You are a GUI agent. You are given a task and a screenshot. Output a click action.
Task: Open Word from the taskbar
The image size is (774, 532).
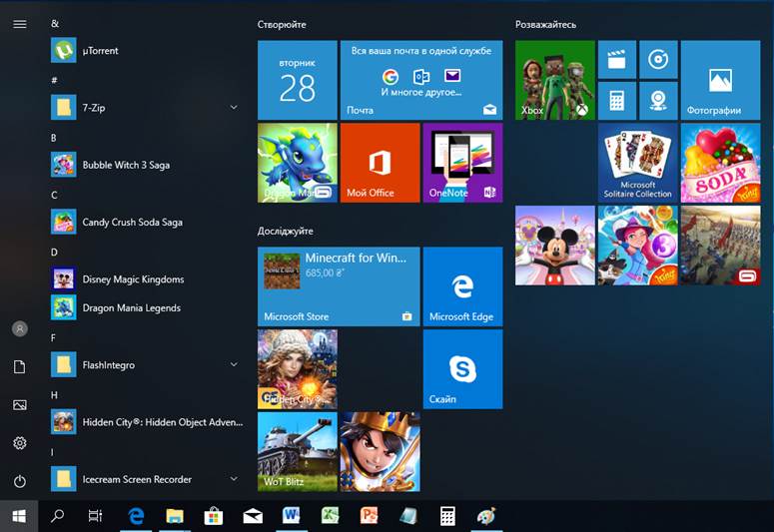[x=292, y=516]
